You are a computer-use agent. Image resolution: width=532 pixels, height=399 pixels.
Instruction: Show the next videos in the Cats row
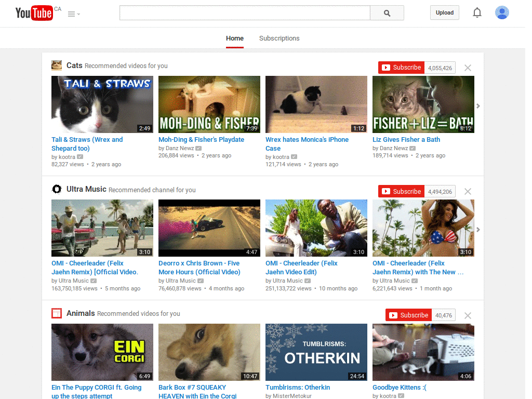[478, 106]
